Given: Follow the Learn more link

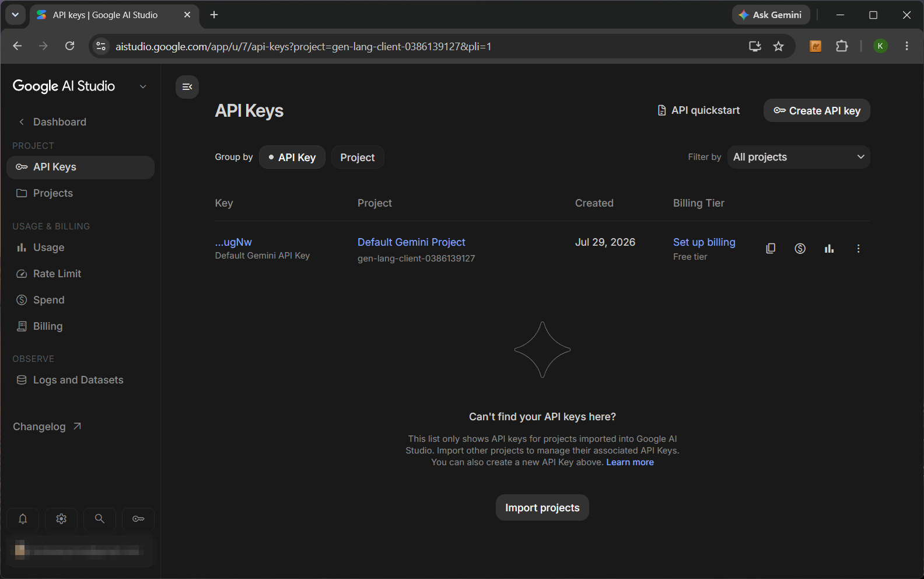Looking at the screenshot, I should 630,462.
